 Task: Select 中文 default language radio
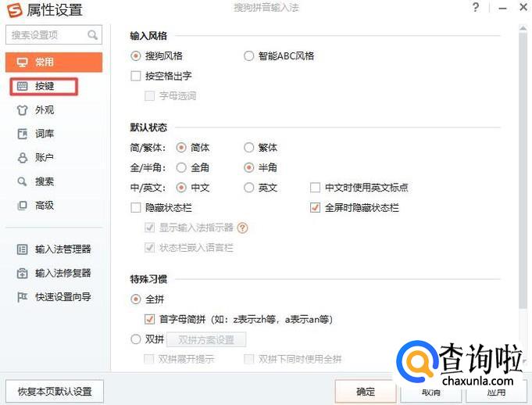181,188
